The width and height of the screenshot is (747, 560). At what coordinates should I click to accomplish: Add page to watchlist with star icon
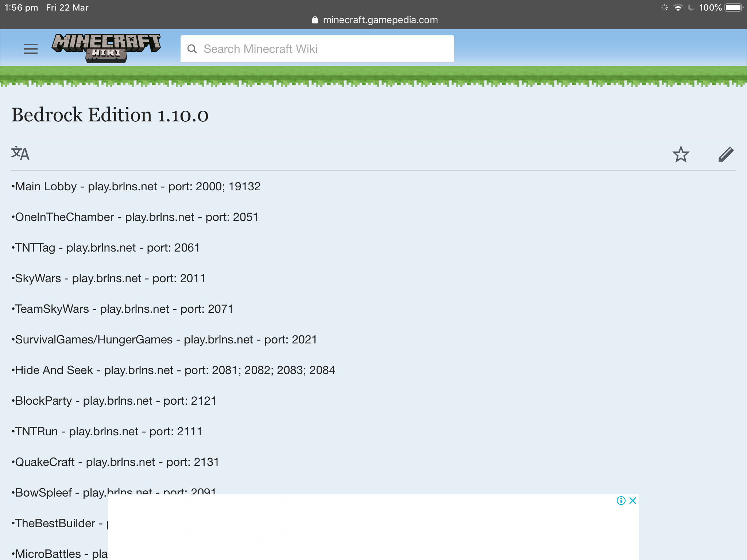point(681,154)
